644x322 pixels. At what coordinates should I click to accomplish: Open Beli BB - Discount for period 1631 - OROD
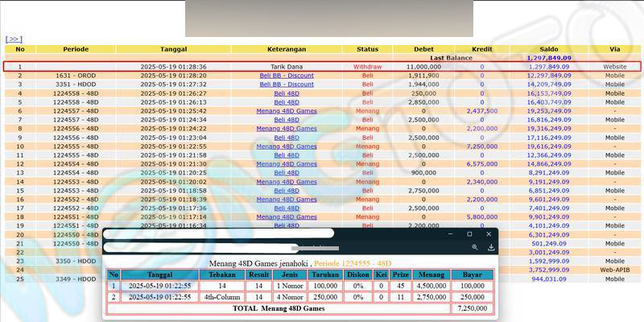pos(287,76)
